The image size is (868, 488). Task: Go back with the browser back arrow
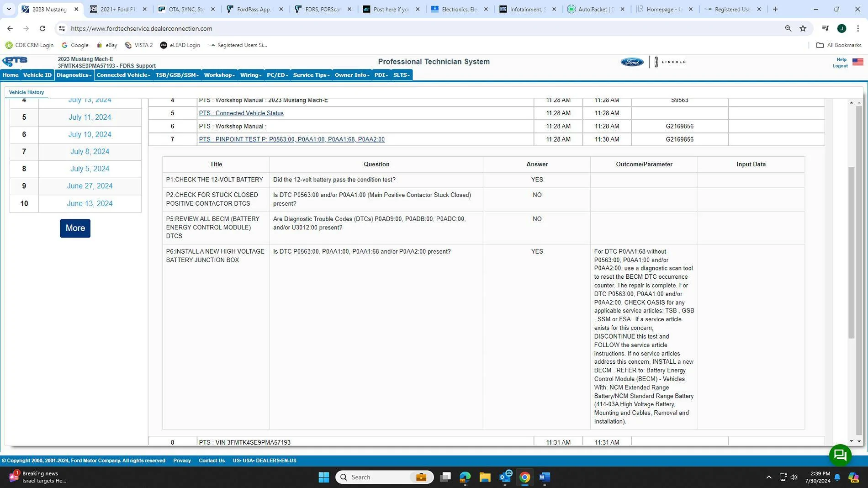tap(10, 28)
